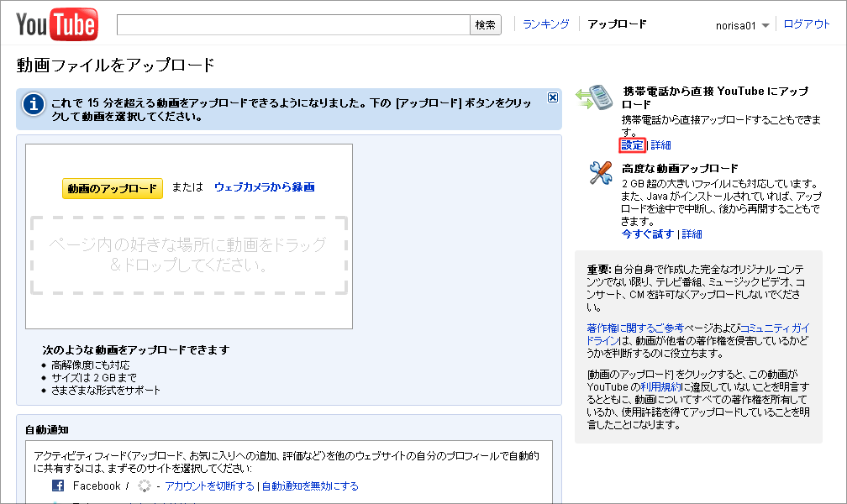Click the loading spinner icon beside Facebook
Viewport: 847px width, 504px height.
pos(145,486)
